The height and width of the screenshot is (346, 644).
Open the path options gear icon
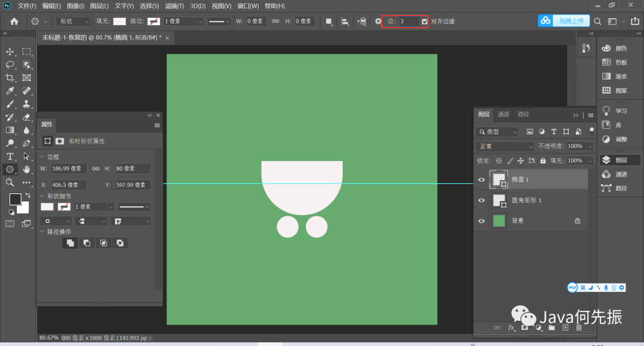[x=378, y=21]
